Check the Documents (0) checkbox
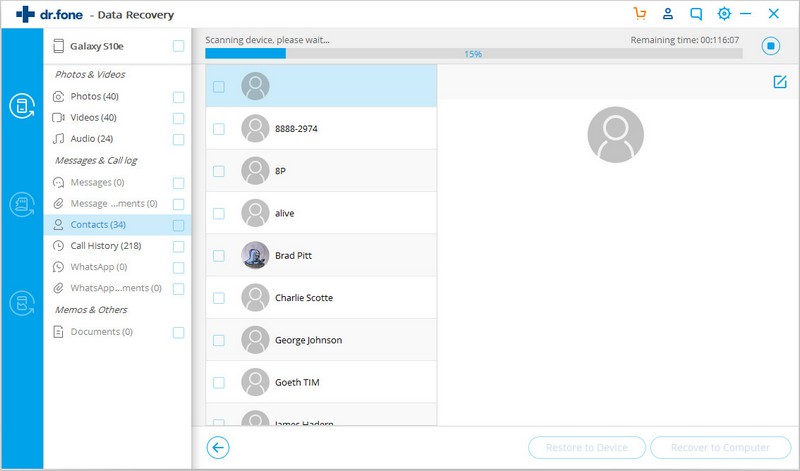The image size is (800, 471). [x=179, y=333]
